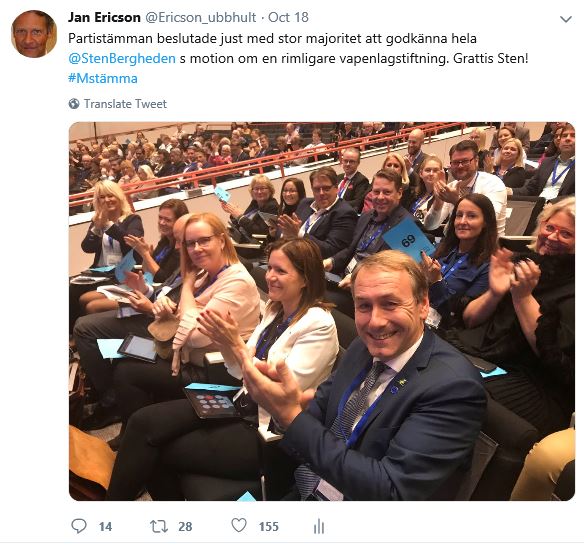Like the tweet with the heart icon
This screenshot has width=584, height=547.
[x=239, y=525]
